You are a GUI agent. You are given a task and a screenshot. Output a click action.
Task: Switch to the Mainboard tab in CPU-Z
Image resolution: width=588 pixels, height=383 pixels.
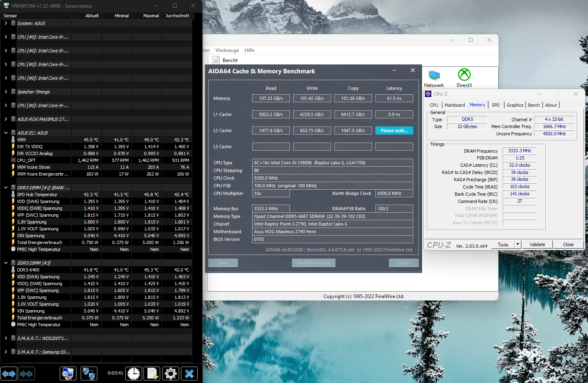[455, 105]
